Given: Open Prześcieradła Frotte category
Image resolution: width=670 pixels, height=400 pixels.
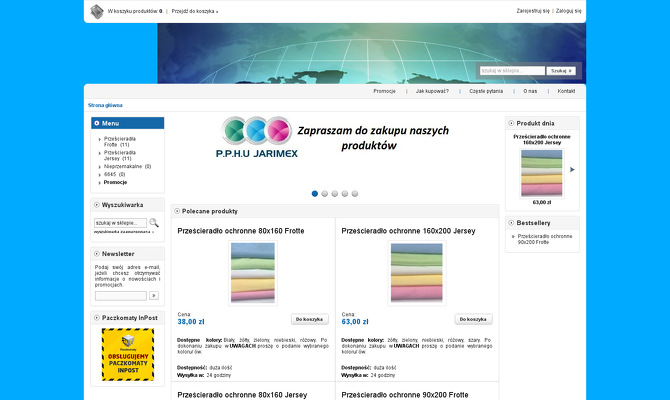Looking at the screenshot, I should point(120,142).
